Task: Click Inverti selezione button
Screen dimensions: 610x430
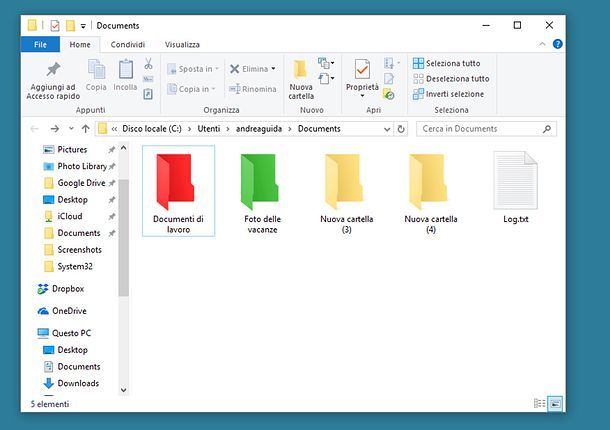Action: [448, 94]
